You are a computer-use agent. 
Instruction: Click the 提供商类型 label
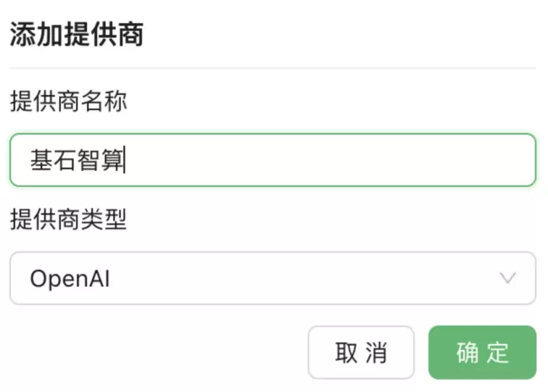[69, 220]
